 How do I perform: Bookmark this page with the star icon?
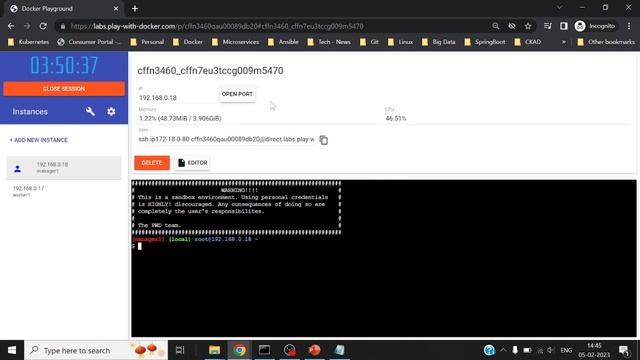pyautogui.click(x=528, y=26)
